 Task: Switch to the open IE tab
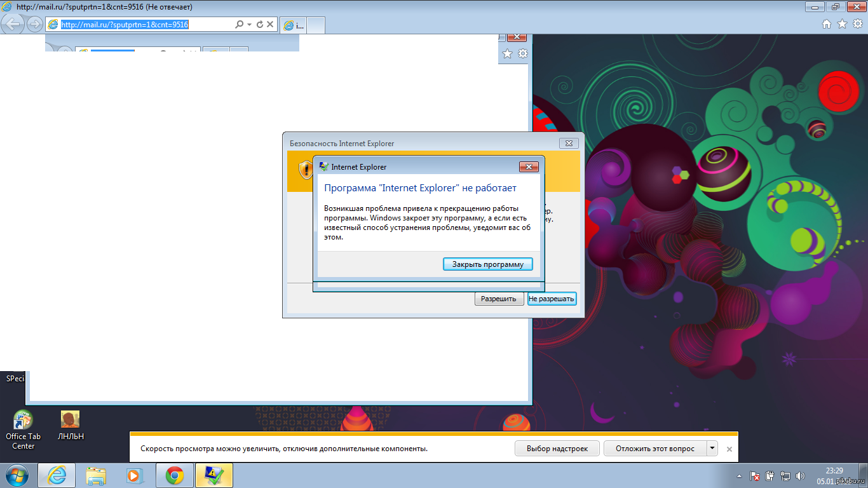[293, 25]
